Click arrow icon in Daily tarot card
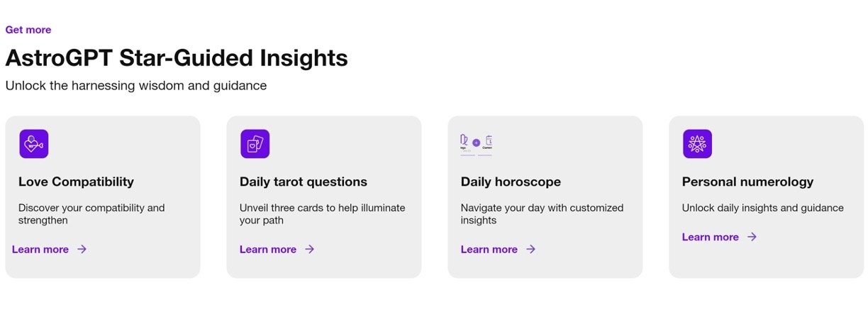The width and height of the screenshot is (868, 322). tap(309, 249)
